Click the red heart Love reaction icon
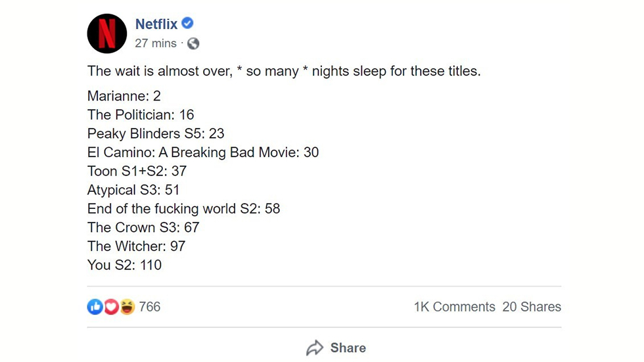 tap(111, 307)
